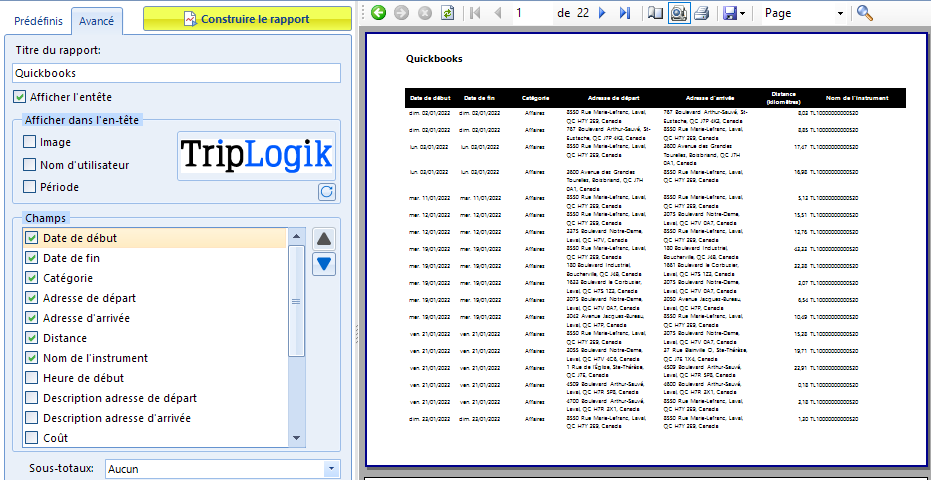Go to the next report page
This screenshot has width=931, height=480.
click(x=602, y=13)
